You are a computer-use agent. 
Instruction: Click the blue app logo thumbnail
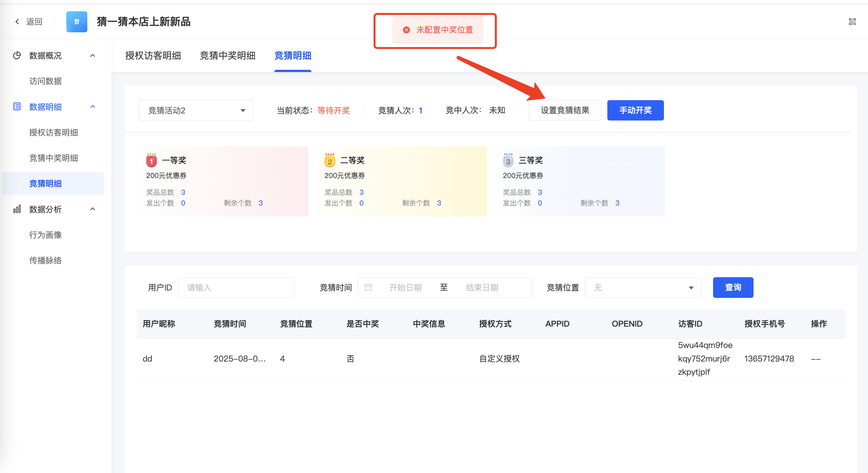(x=77, y=22)
